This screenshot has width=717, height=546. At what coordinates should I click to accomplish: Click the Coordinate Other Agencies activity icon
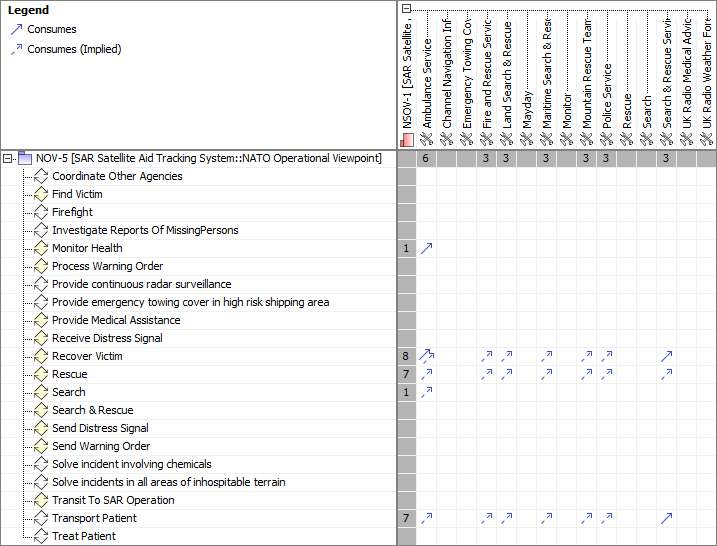(x=41, y=177)
